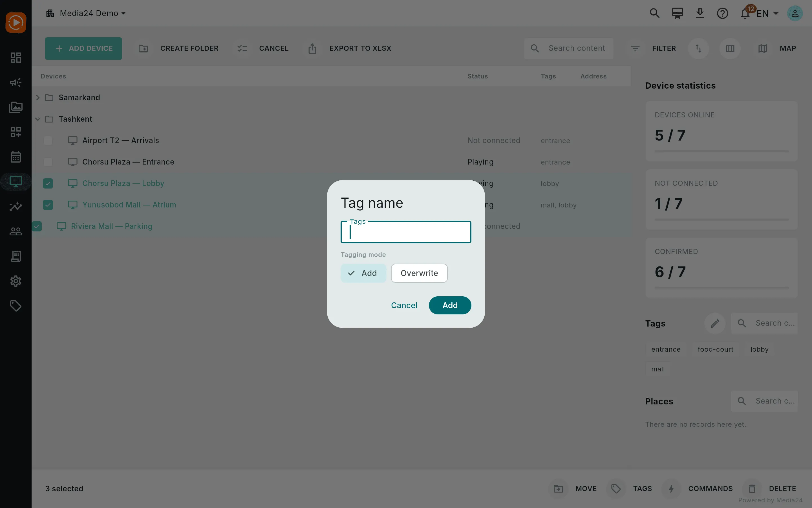812x508 pixels.
Task: Focus the Tags input field in dialog
Action: (x=406, y=232)
